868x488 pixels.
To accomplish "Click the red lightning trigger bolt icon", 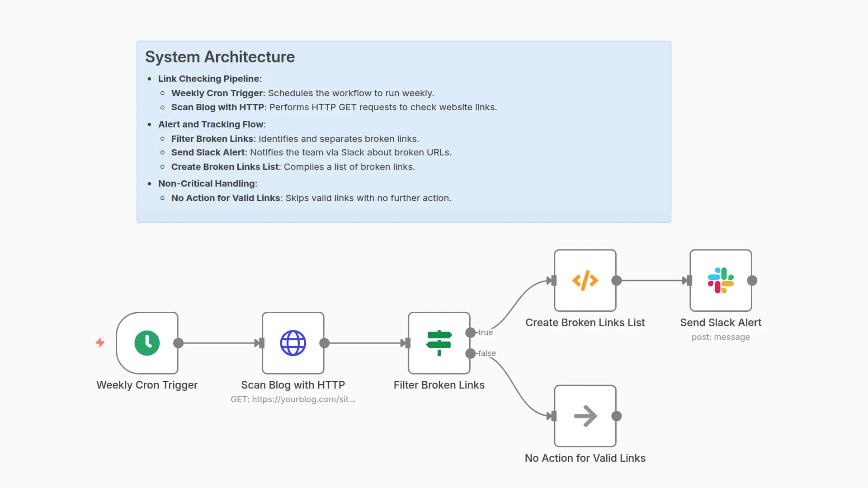I will (100, 343).
